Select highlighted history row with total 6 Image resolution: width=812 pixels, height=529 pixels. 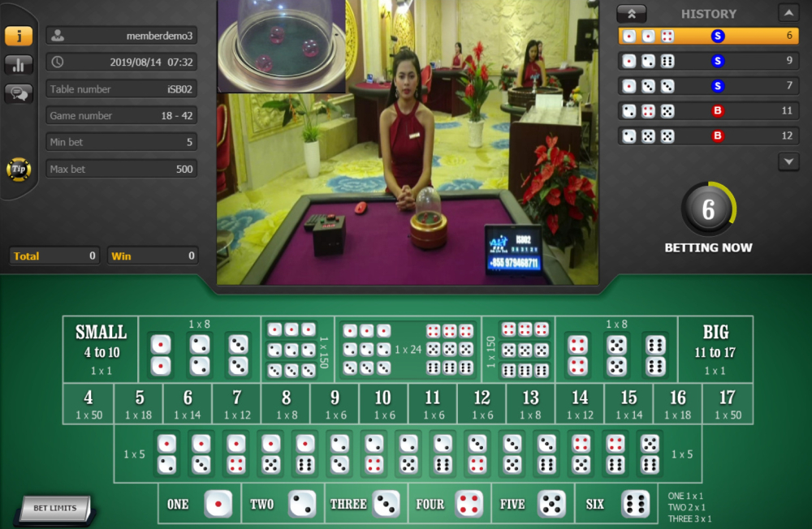coord(709,36)
